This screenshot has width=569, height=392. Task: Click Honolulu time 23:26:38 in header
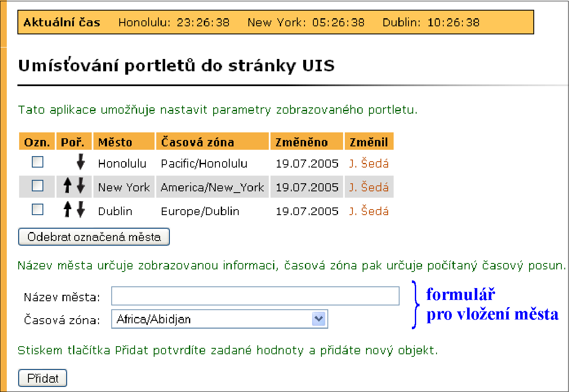[203, 22]
